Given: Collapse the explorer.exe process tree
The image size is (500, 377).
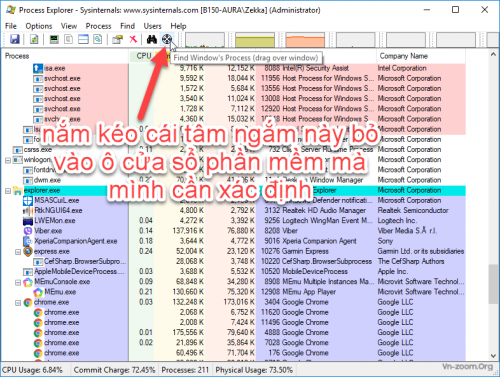Looking at the screenshot, I should pos(8,191).
